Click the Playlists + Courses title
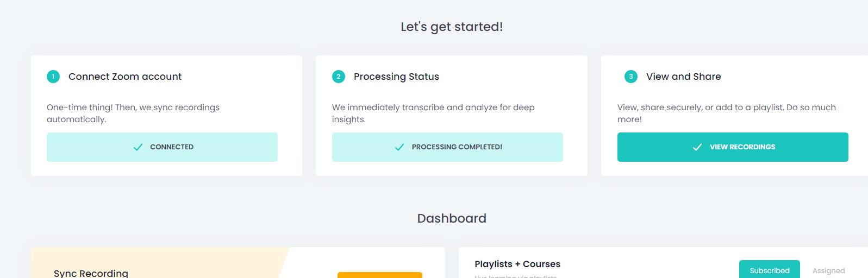Screen dimensions: 868x278 [x=517, y=264]
